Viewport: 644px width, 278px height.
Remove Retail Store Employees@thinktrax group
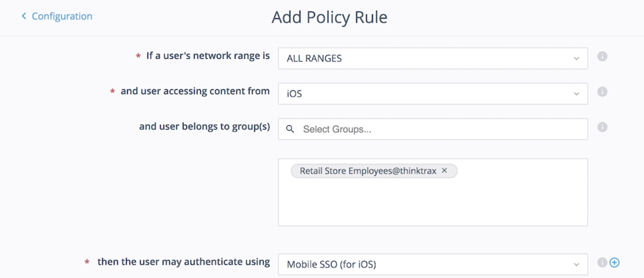tap(444, 171)
